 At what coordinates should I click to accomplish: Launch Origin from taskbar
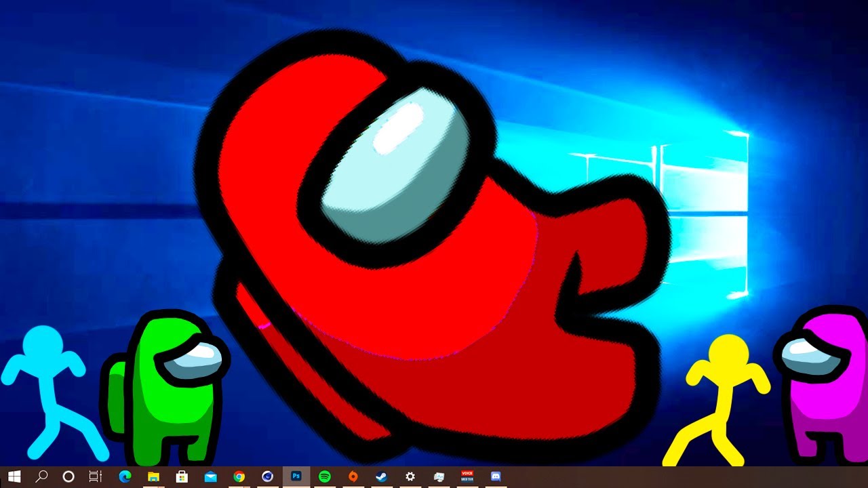pos(353,476)
